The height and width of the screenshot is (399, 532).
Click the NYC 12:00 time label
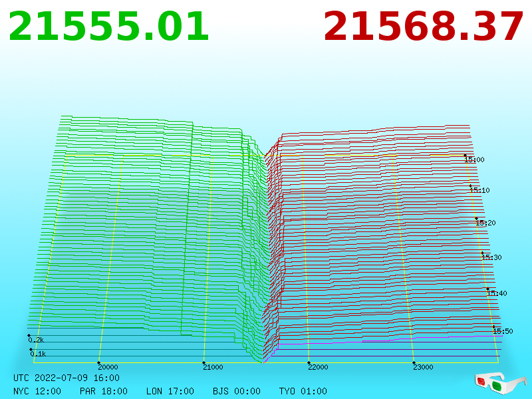37,391
